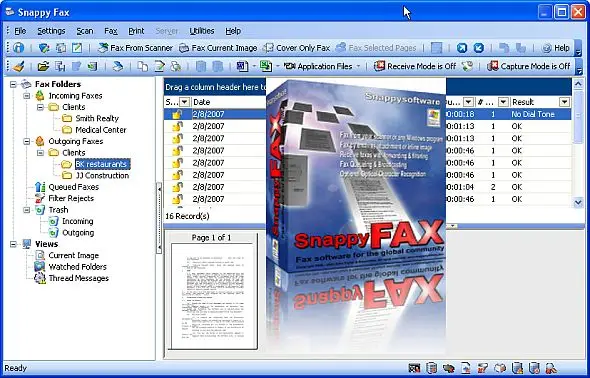This screenshot has height=378, width=590.
Task: Click the Word document icon in toolbar
Action: (242, 67)
